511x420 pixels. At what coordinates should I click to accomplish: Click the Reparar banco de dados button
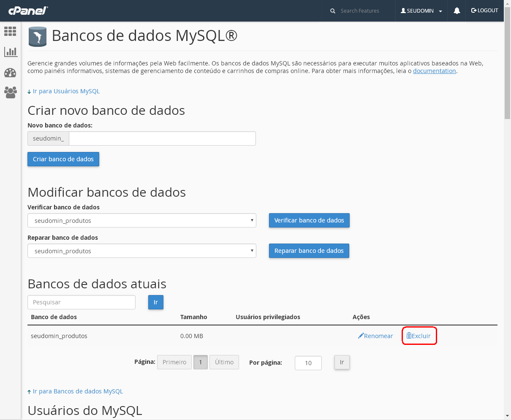(x=309, y=251)
